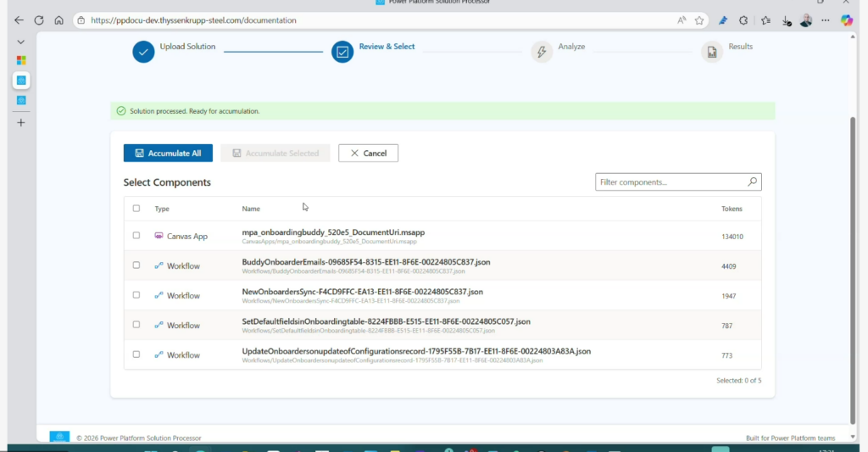Select the NewOnboardersSync workflow checkbox

tap(136, 295)
